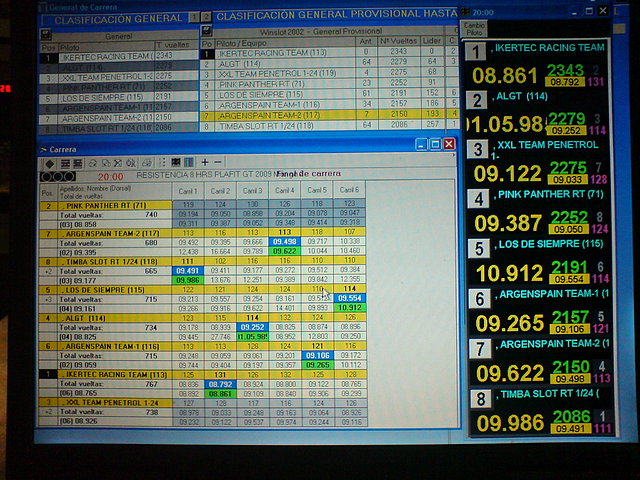Viewport: 640px width, 480px height.
Task: Click the Carril 6 column header
Action: click(349, 190)
